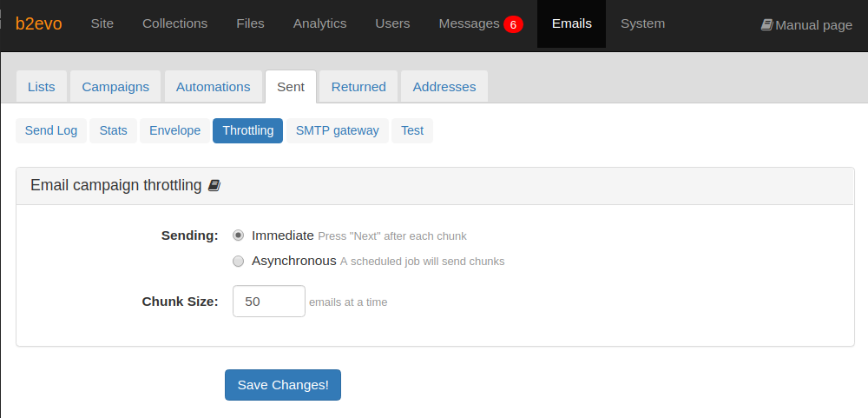Image resolution: width=868 pixels, height=418 pixels.
Task: Select the Immediate sending option
Action: pyautogui.click(x=238, y=236)
